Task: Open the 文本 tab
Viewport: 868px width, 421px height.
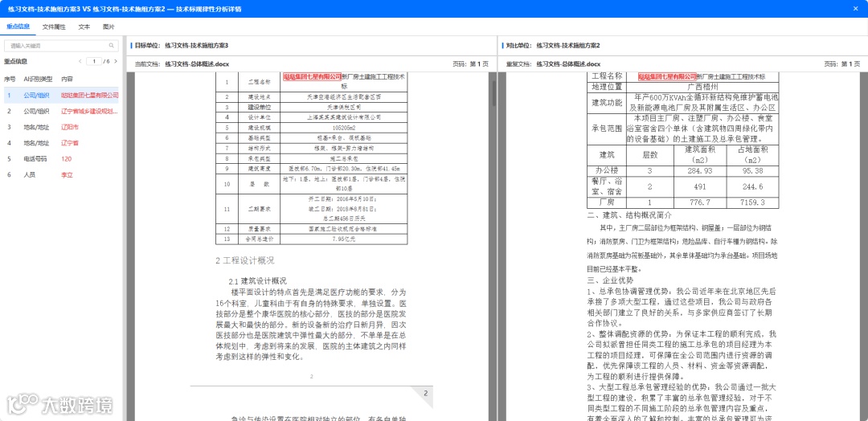Action: (x=84, y=27)
